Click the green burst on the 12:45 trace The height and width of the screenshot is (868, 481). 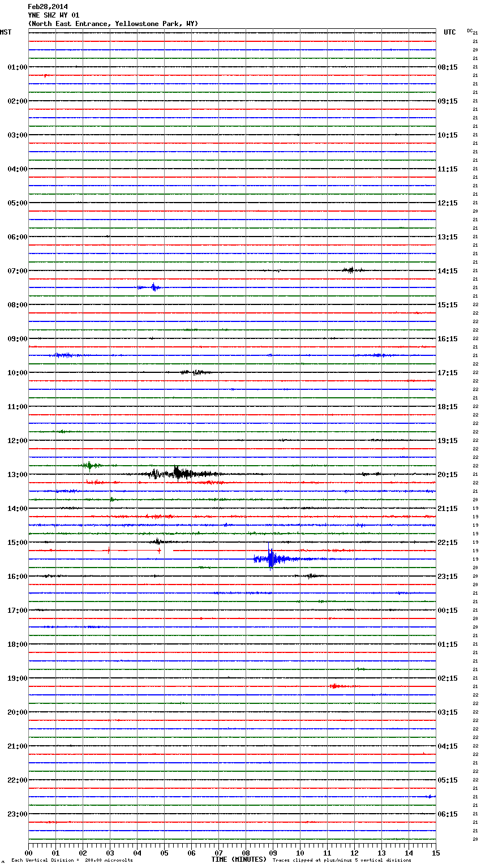pos(89,466)
